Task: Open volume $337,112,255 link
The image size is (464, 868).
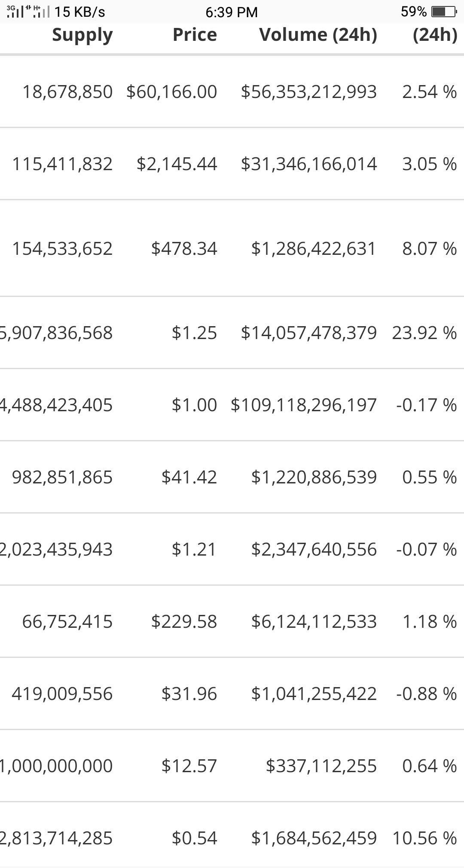Action: coord(321,766)
